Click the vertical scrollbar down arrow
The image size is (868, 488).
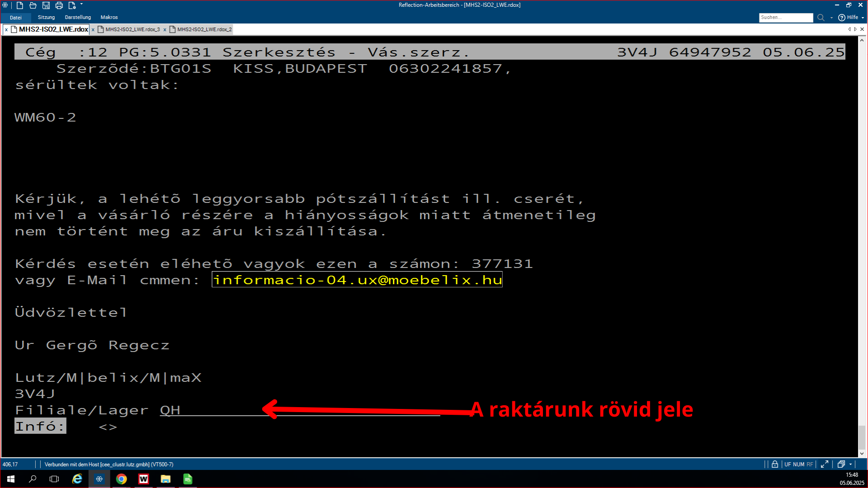click(x=862, y=453)
